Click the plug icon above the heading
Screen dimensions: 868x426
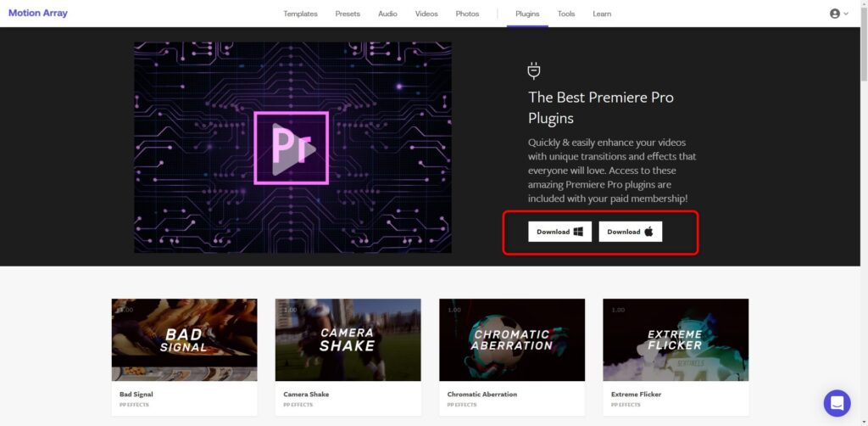(x=534, y=71)
